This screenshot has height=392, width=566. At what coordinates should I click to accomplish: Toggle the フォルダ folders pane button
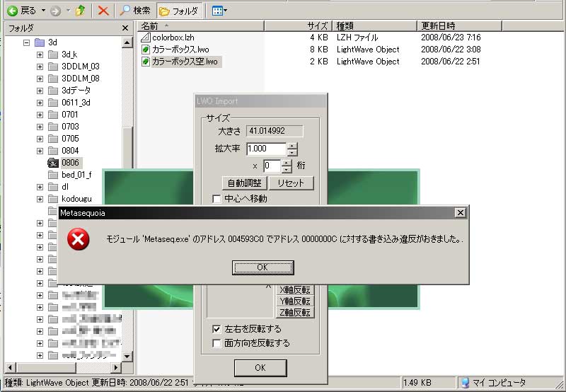point(179,11)
